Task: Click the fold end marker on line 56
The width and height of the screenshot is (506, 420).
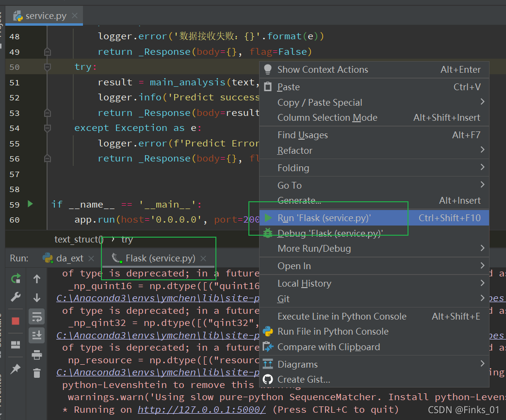Action: pyautogui.click(x=48, y=159)
